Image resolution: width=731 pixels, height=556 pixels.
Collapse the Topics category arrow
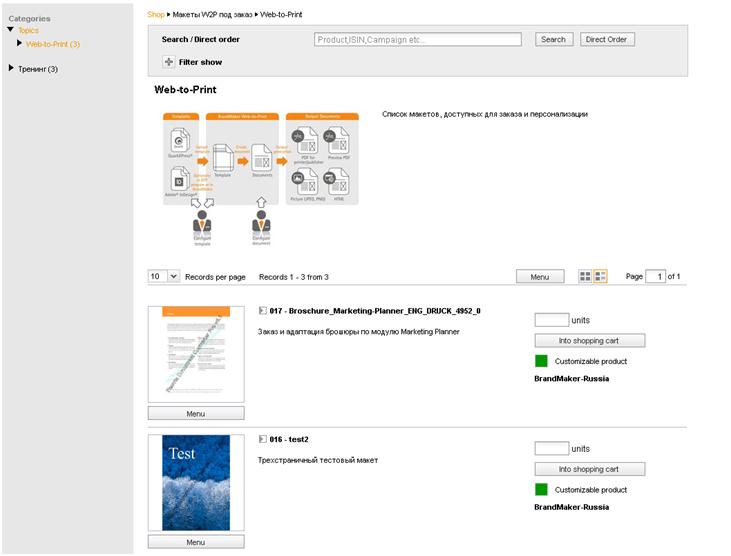tap(11, 30)
